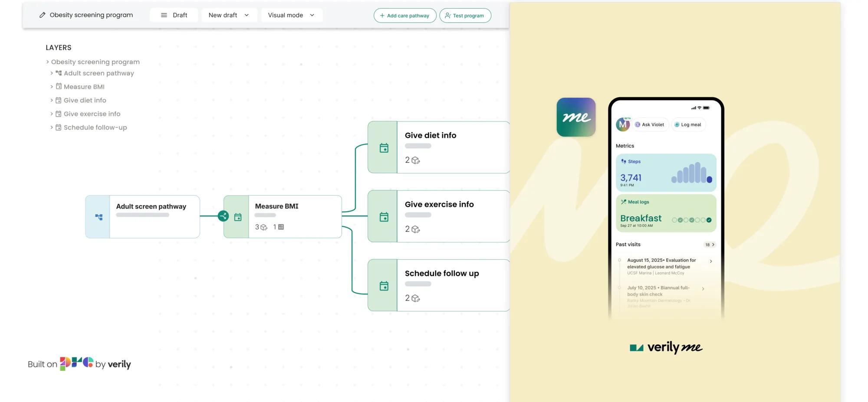
Task: Click the pathway icon on Adult screen pathway node
Action: tap(99, 216)
